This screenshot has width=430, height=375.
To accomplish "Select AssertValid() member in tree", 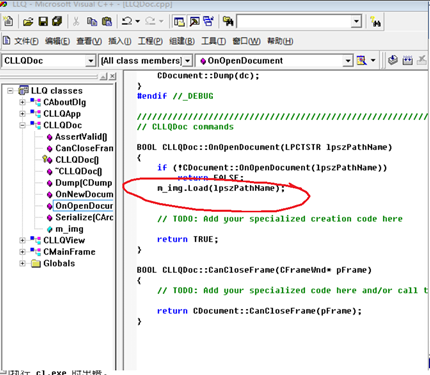I will click(81, 137).
